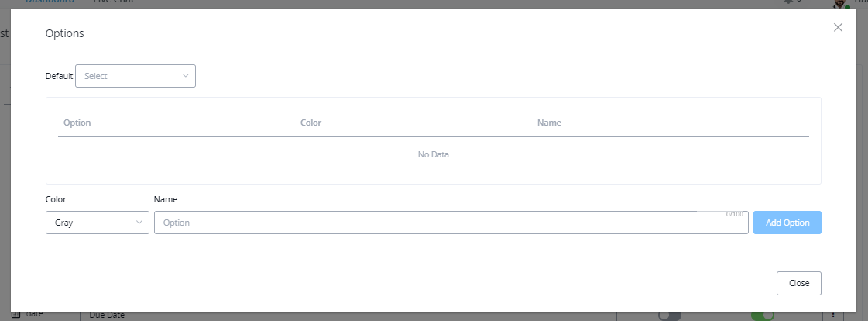Click the Add Option button

coord(787,223)
